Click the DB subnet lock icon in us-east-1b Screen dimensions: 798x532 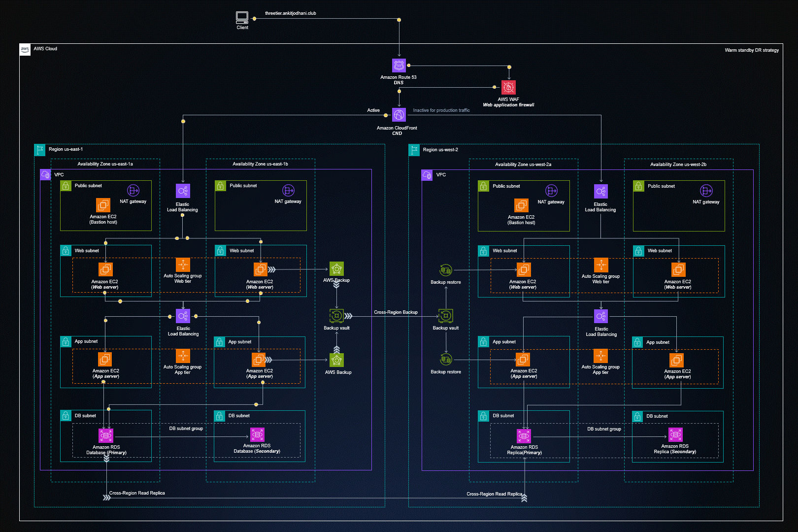[x=219, y=416]
